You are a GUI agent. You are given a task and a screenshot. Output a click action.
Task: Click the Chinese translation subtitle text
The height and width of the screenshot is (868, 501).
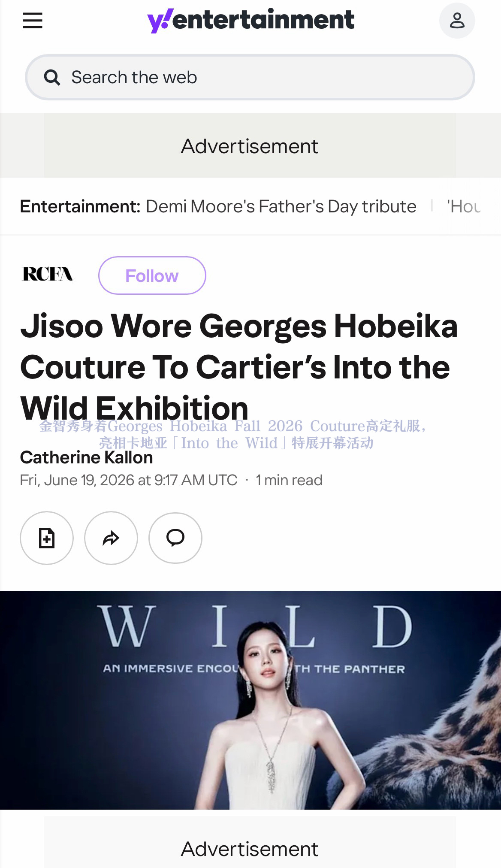pos(234,434)
